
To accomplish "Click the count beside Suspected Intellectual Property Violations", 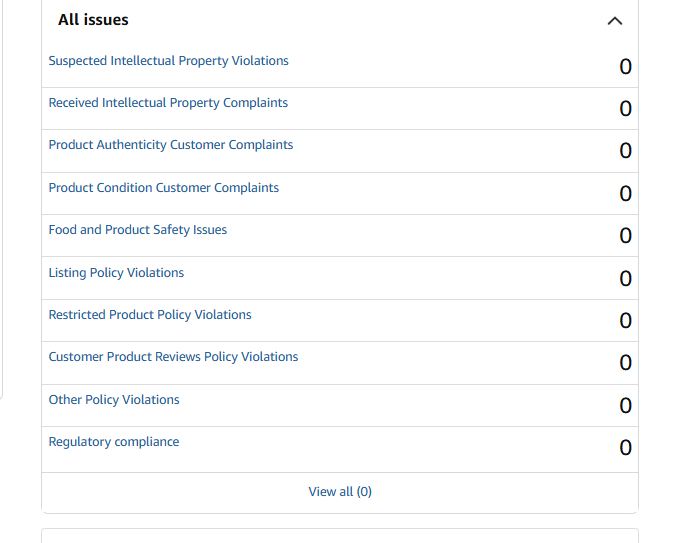I will click(626, 67).
